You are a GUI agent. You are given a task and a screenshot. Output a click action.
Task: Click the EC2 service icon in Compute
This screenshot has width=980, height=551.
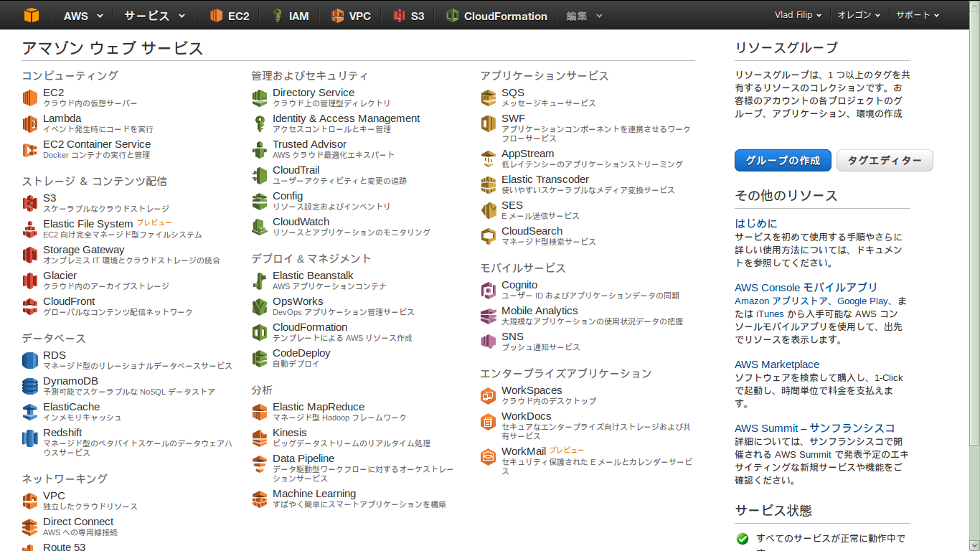[x=29, y=98]
